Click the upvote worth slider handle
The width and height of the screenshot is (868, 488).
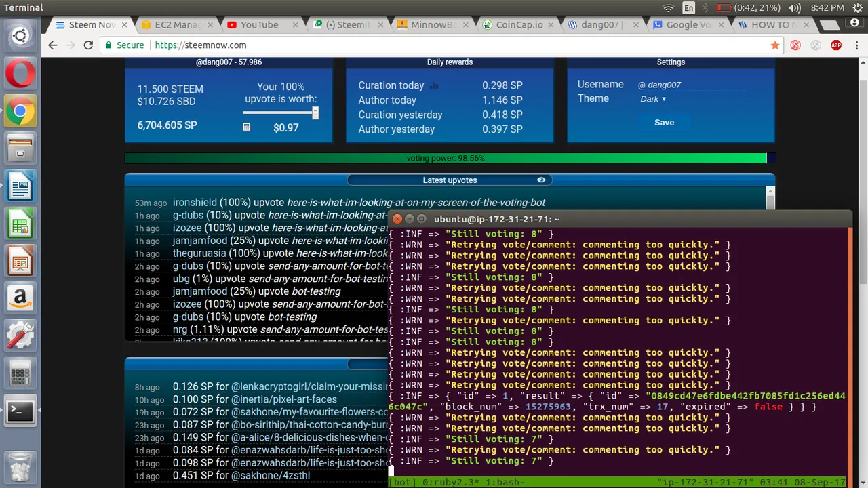click(x=315, y=113)
